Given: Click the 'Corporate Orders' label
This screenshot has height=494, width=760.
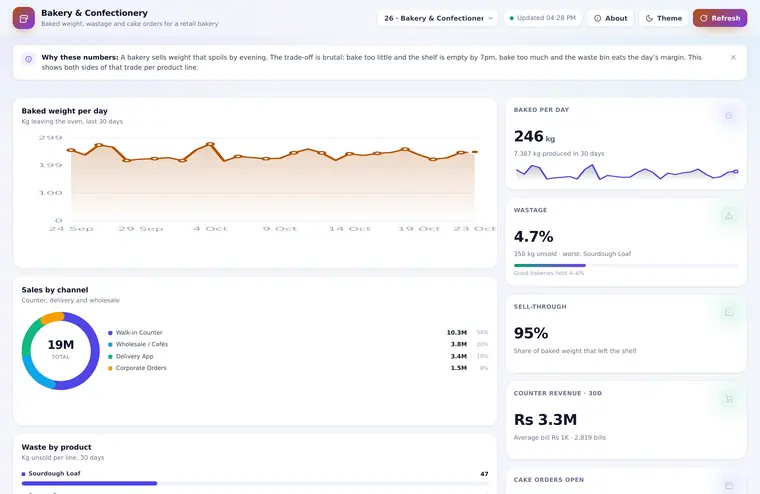Looking at the screenshot, I should click(x=141, y=368).
